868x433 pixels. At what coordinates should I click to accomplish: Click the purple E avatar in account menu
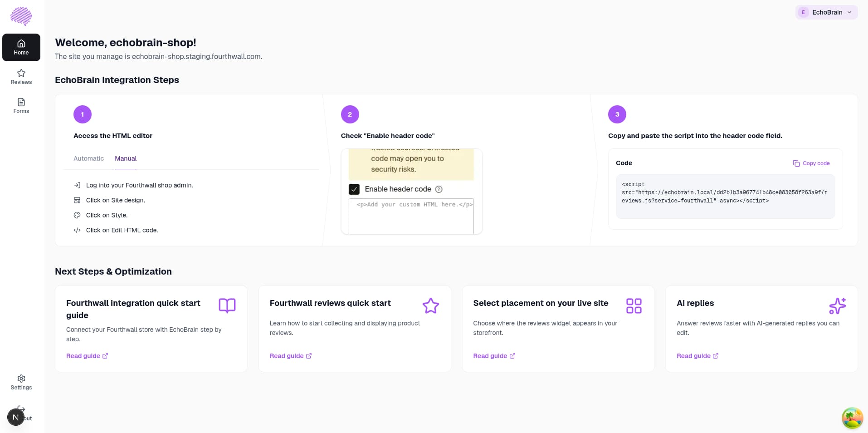pyautogui.click(x=804, y=12)
